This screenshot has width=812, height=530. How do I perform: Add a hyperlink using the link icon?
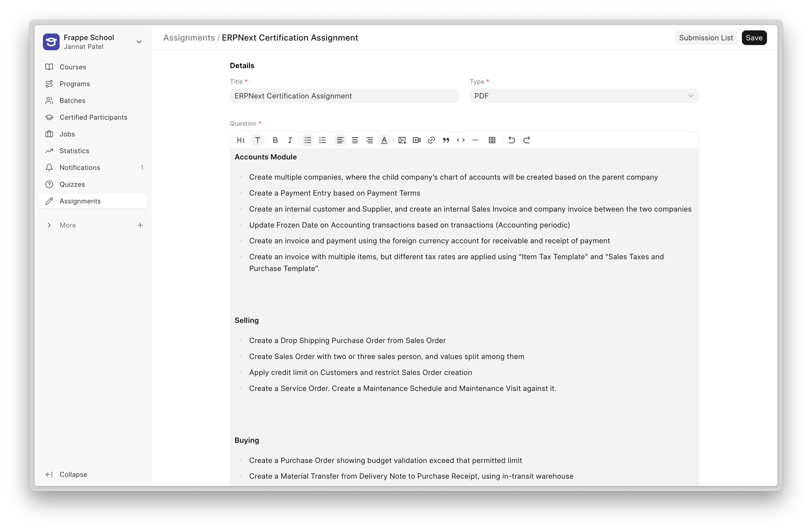(x=431, y=140)
